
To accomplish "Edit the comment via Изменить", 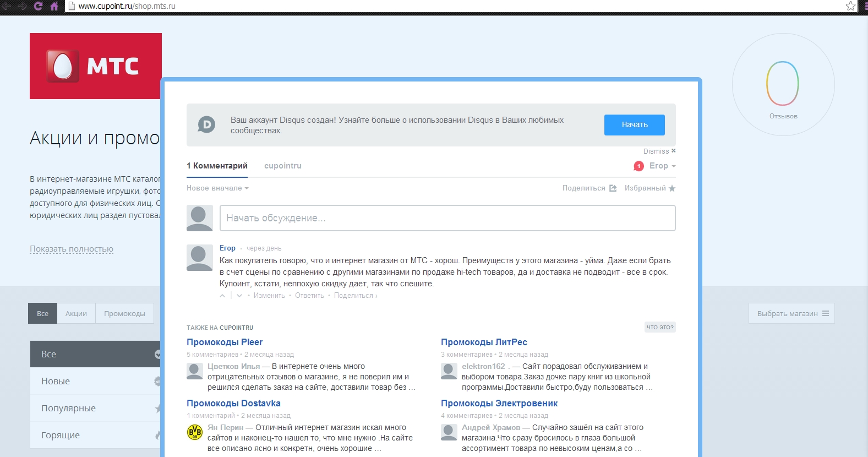I will 269,296.
